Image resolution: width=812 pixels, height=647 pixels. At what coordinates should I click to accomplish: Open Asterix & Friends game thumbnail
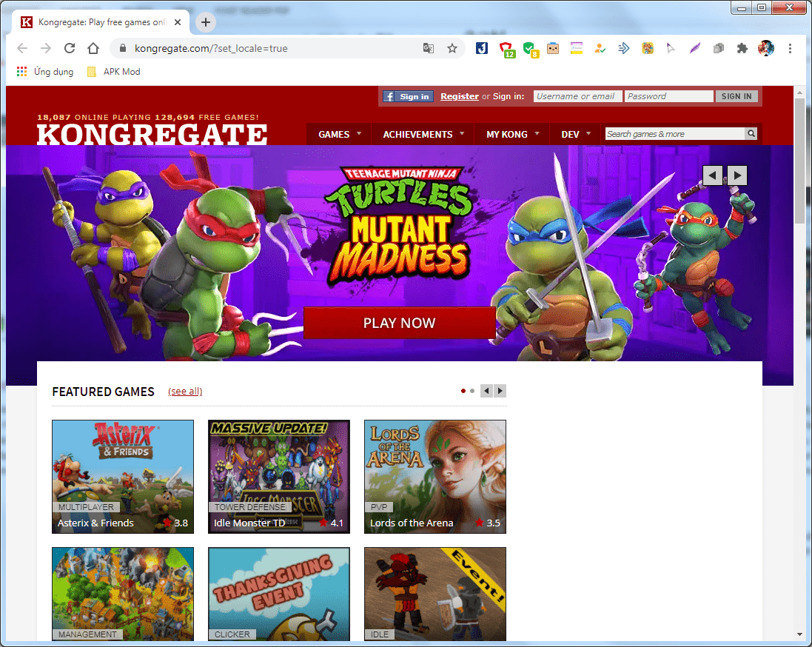123,477
